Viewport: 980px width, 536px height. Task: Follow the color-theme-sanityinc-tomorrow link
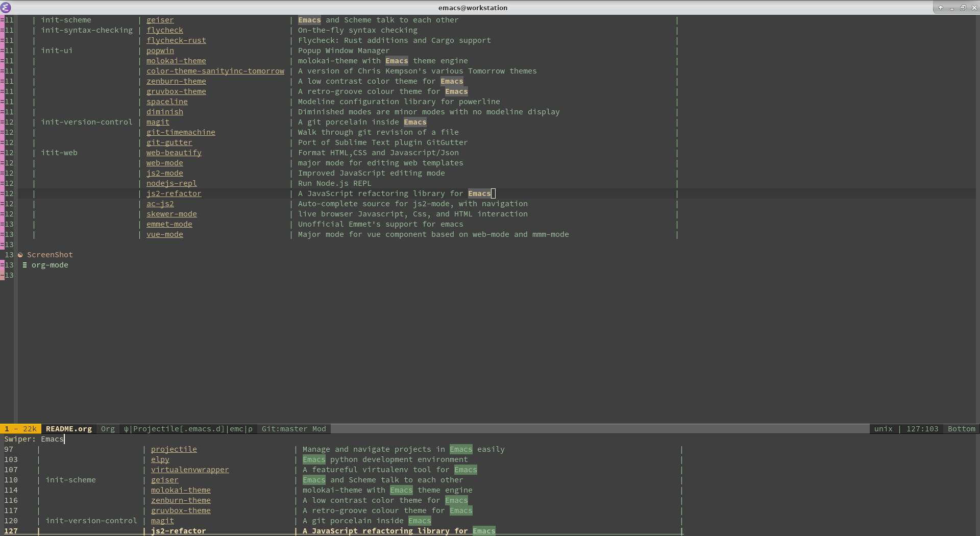(215, 71)
